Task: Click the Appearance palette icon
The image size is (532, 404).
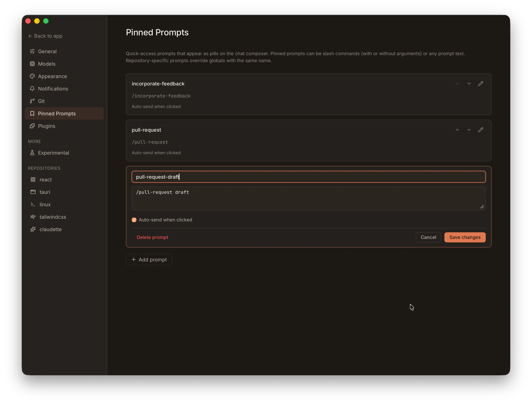Action: [x=32, y=76]
